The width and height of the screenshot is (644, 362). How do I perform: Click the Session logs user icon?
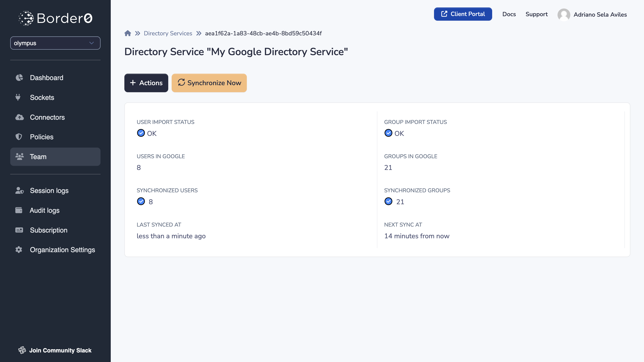(19, 191)
